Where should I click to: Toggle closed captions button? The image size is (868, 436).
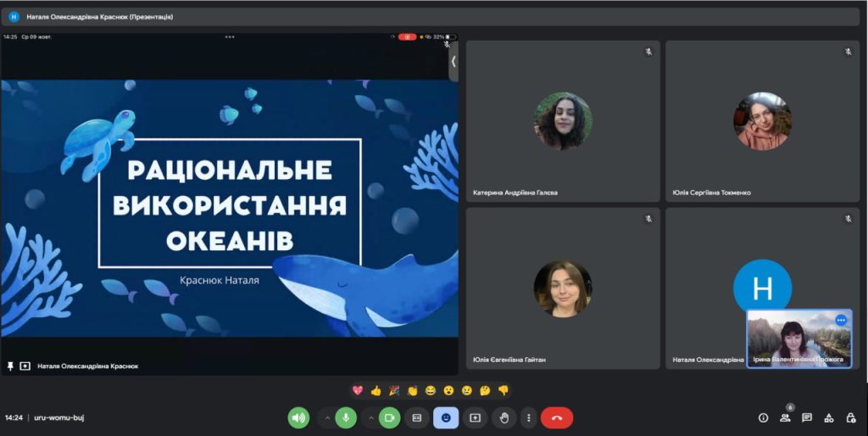(417, 417)
